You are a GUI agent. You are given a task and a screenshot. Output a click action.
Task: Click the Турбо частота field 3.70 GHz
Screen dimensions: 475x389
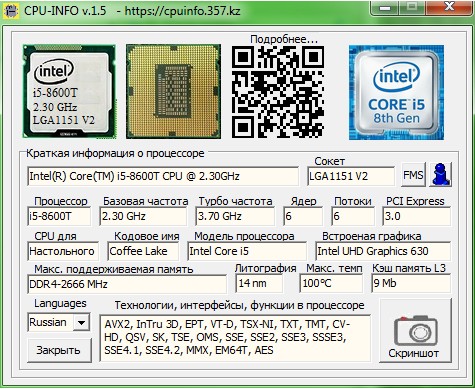pos(235,216)
